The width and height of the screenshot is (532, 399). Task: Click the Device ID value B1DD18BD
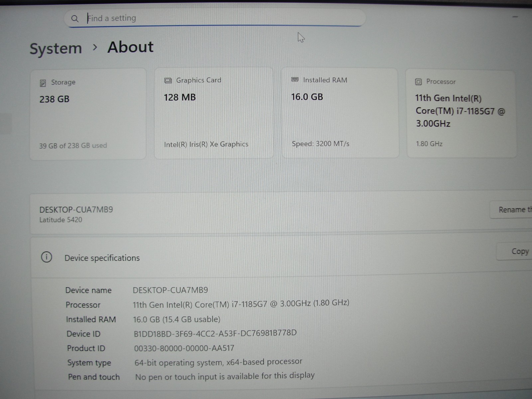tap(215, 333)
